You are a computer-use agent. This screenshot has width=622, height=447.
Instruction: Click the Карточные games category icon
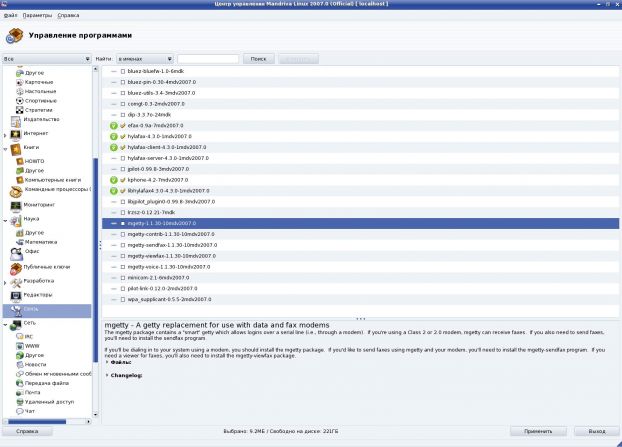pyautogui.click(x=19, y=82)
